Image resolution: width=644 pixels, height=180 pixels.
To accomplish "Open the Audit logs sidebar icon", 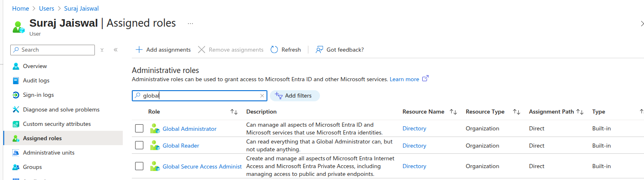I will click(16, 80).
